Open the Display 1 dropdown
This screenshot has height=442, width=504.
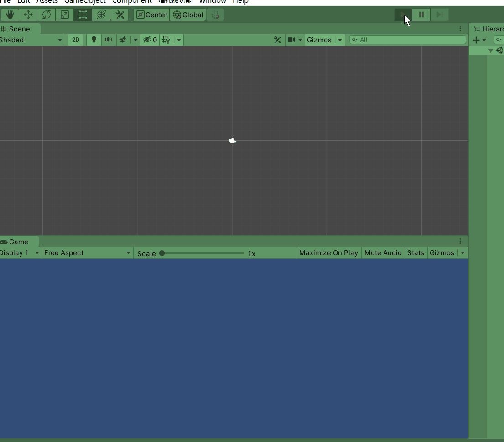pyautogui.click(x=20, y=253)
